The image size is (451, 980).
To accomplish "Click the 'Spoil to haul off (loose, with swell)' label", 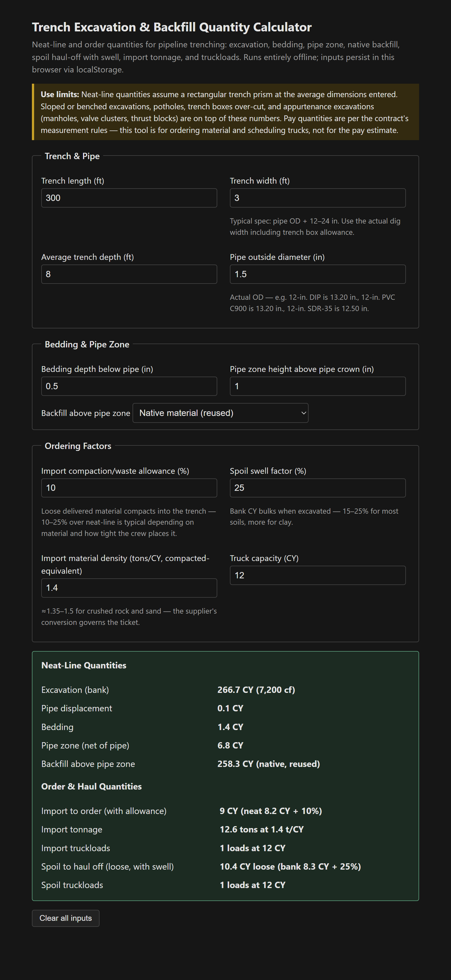I will tap(108, 866).
